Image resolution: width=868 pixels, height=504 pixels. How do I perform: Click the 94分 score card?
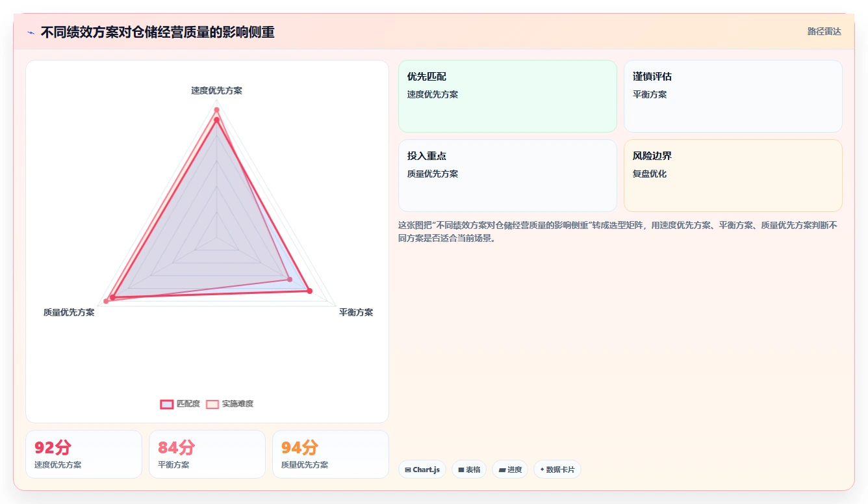point(331,454)
